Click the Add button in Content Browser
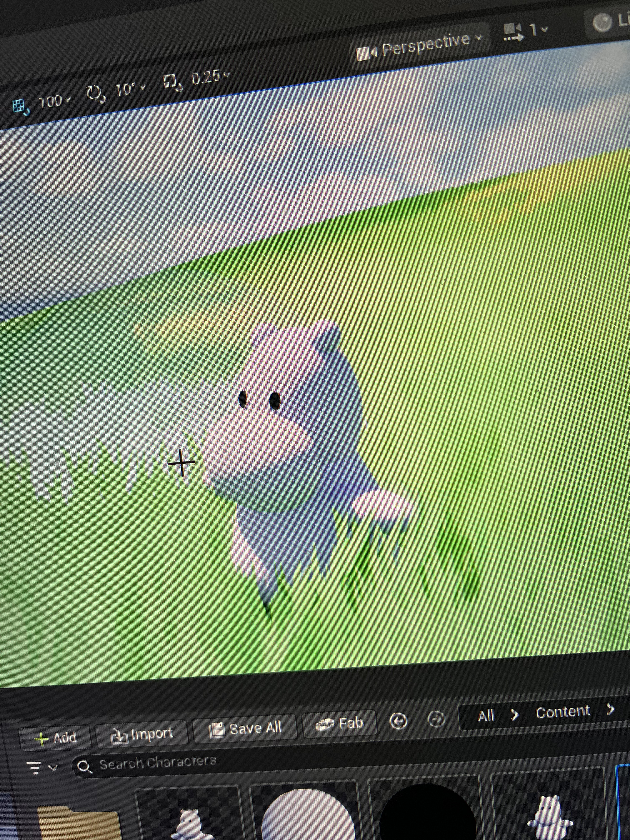 [x=55, y=738]
